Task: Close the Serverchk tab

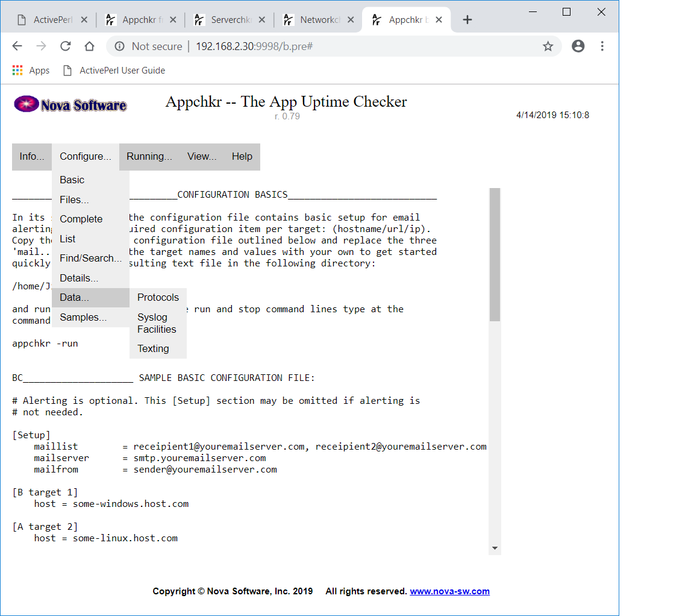Action: pyautogui.click(x=262, y=19)
